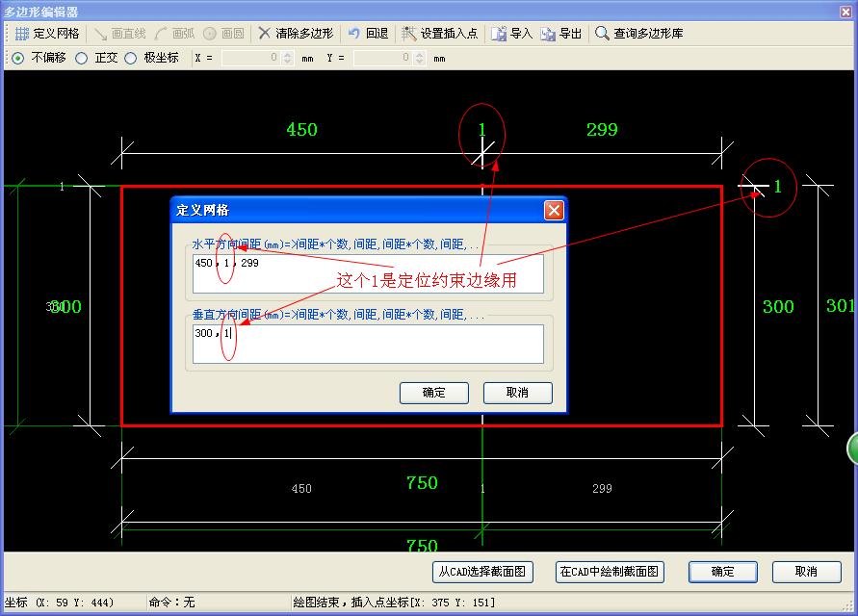Click the 设置插入点 icon

pos(408,34)
